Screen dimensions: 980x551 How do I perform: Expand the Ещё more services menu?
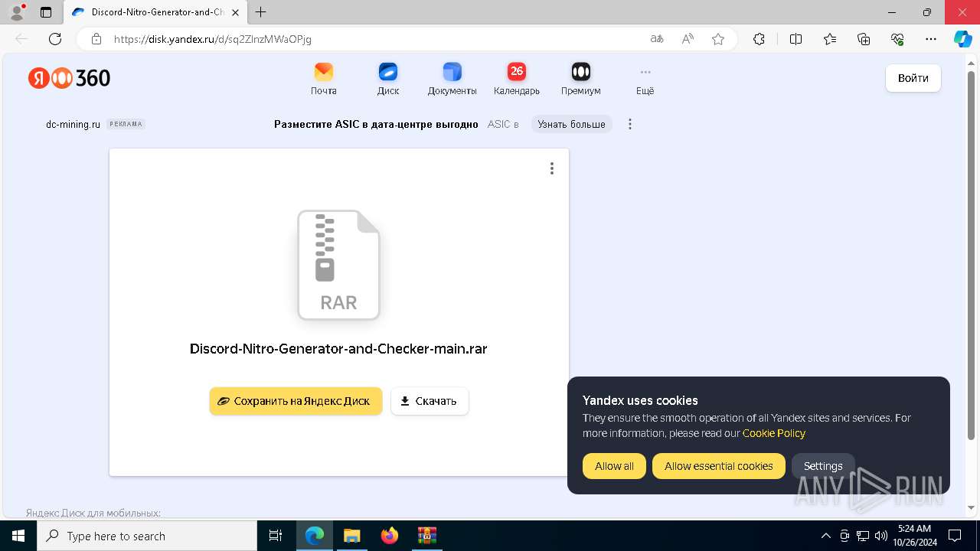coord(645,79)
